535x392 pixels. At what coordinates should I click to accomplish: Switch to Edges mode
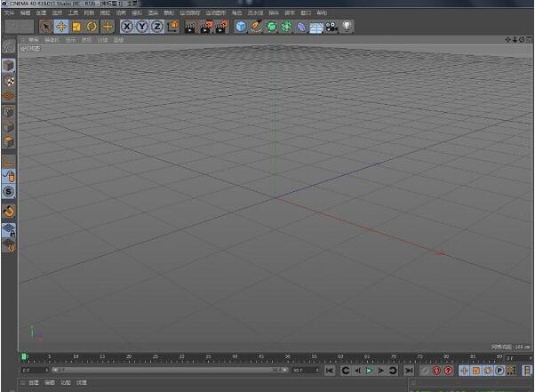(x=9, y=126)
